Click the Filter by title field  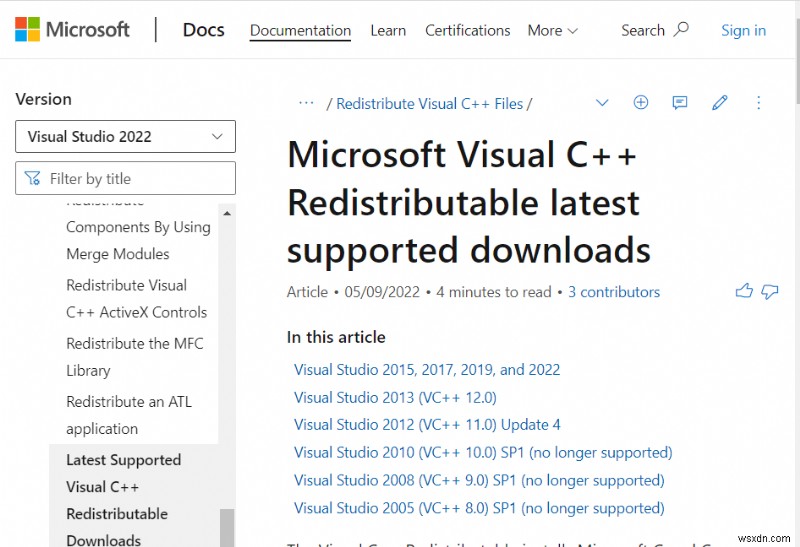126,178
